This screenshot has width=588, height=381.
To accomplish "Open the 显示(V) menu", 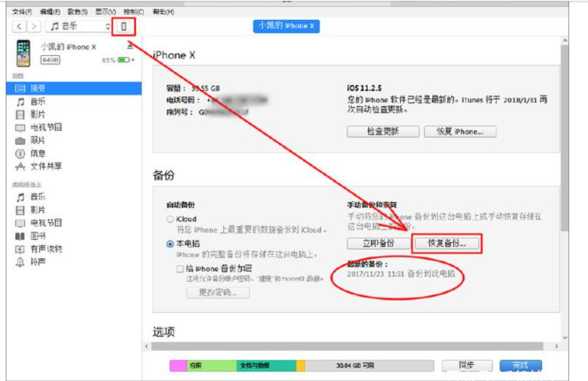I will (105, 11).
